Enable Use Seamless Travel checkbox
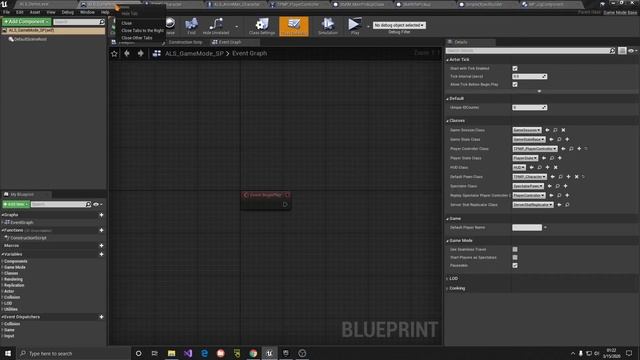The height and width of the screenshot is (360, 640). point(515,249)
